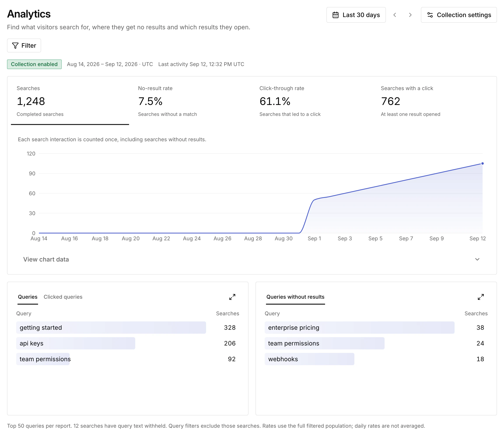Select the Click-through rate metric card
This screenshot has width=504, height=436.
point(313,101)
